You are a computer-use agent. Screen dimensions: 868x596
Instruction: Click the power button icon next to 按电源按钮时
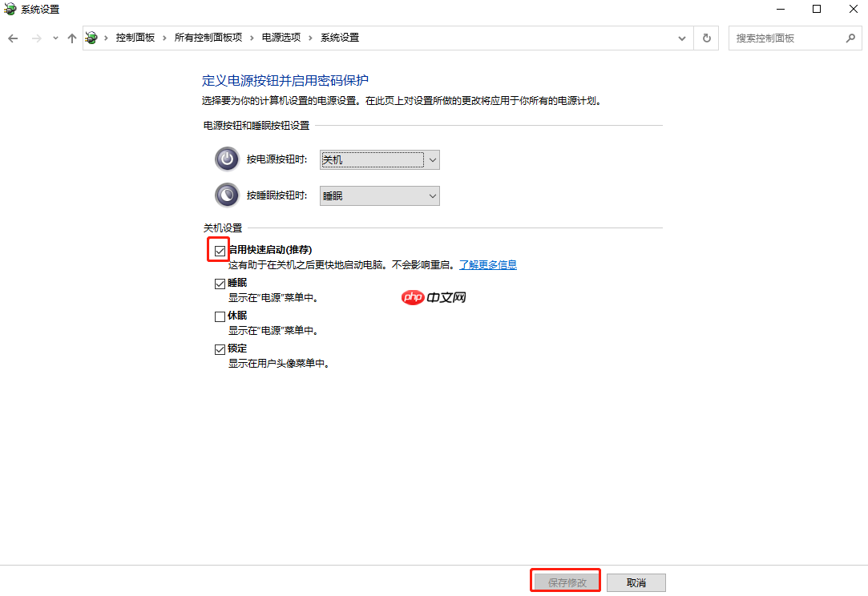point(227,159)
